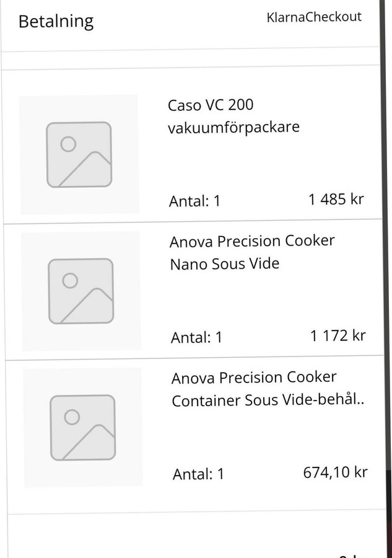The image size is (392, 558).
Task: Click the truncation dots after Sous Vide-behål
Action: pyautogui.click(x=360, y=401)
